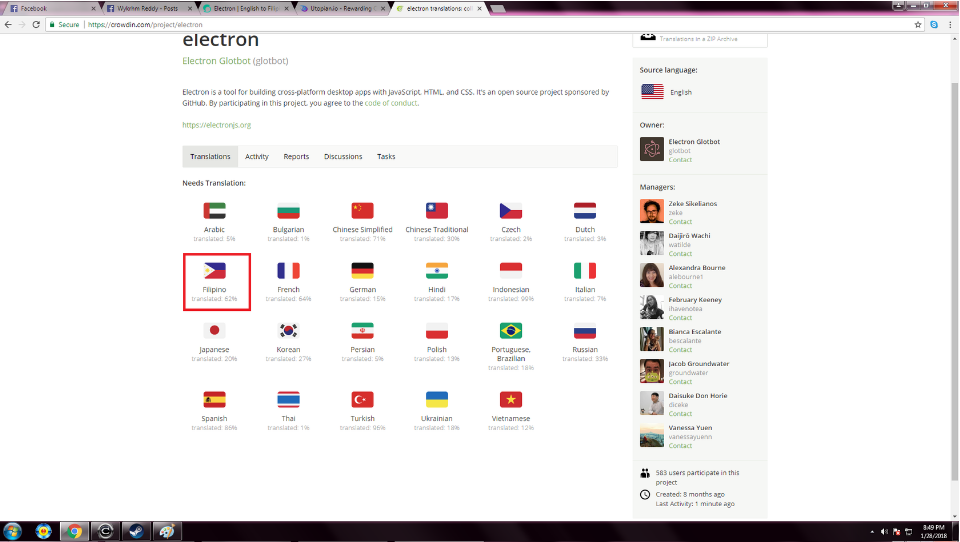The image size is (960, 542).
Task: Bookmark this page with the star
Action: click(x=918, y=24)
